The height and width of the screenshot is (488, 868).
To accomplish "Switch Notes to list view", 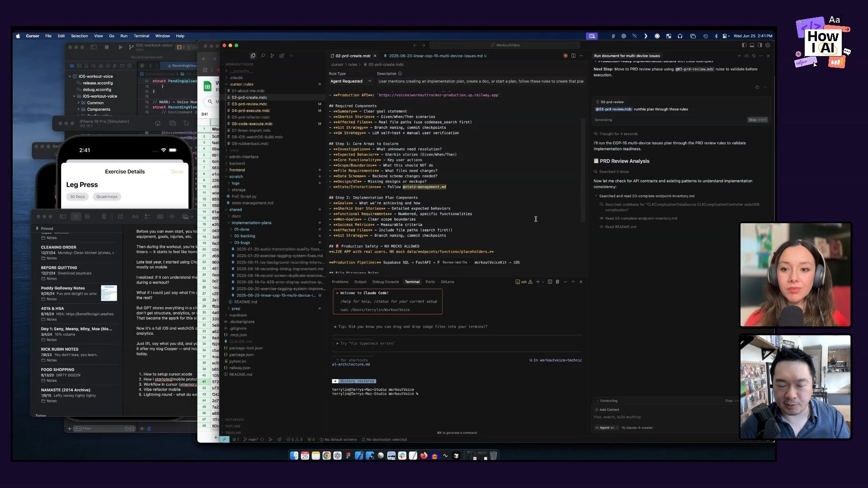I will point(75,216).
